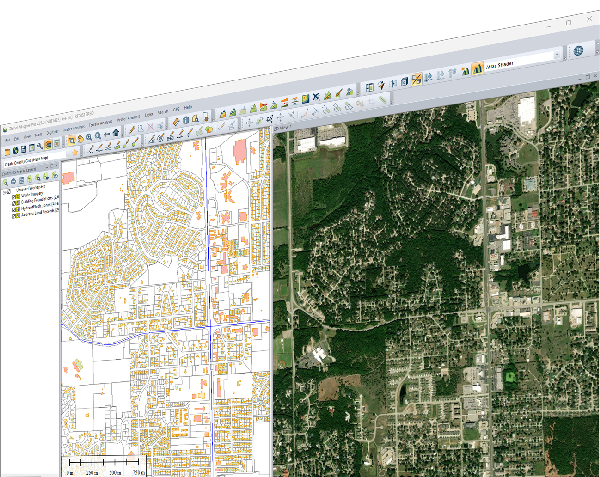Image resolution: width=600 pixels, height=477 pixels.
Task: Open the Help menu
Action: click(x=188, y=107)
